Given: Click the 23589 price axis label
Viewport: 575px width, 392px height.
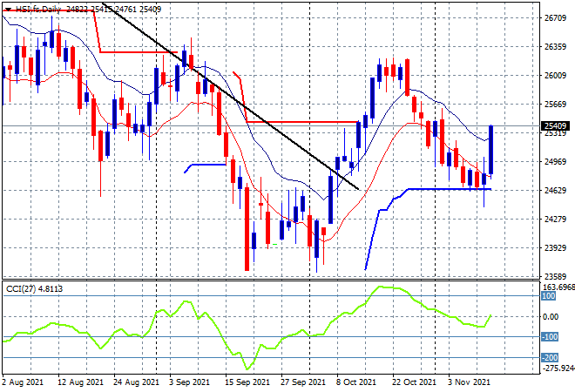Looking at the screenshot, I should click(555, 276).
